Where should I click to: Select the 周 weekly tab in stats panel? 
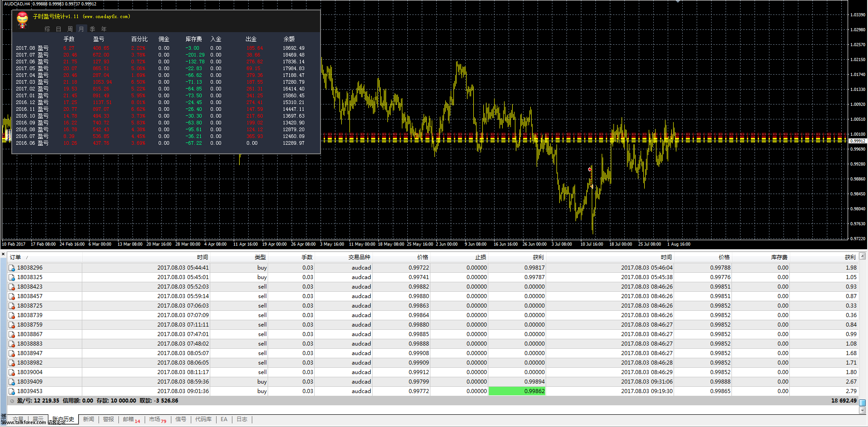(x=70, y=29)
